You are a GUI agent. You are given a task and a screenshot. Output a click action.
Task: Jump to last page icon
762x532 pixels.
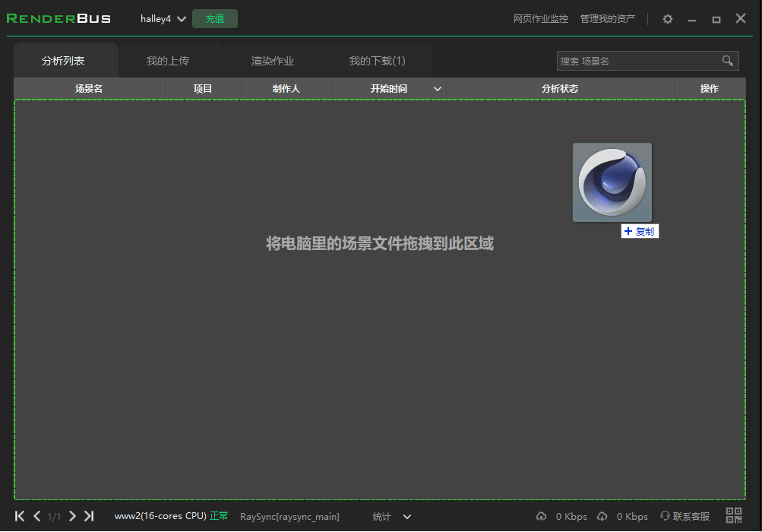click(x=89, y=516)
